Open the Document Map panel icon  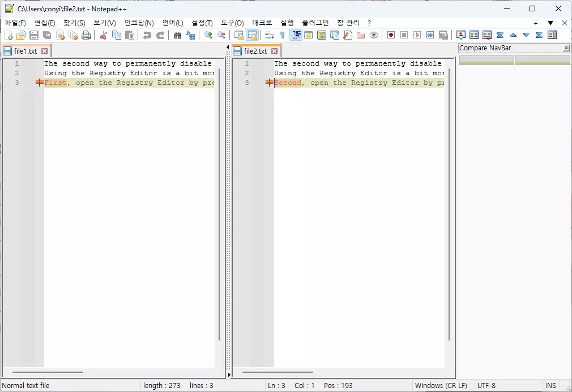click(x=322, y=35)
